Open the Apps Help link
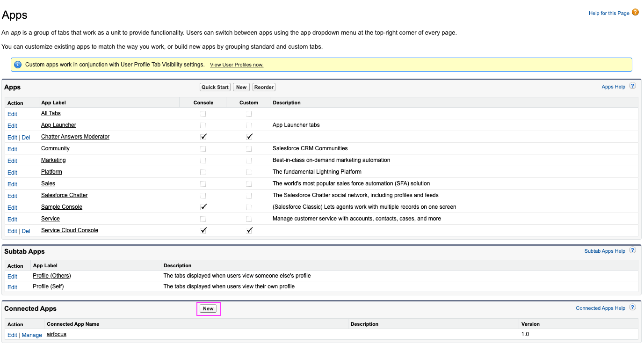The image size is (644, 352). 613,87
